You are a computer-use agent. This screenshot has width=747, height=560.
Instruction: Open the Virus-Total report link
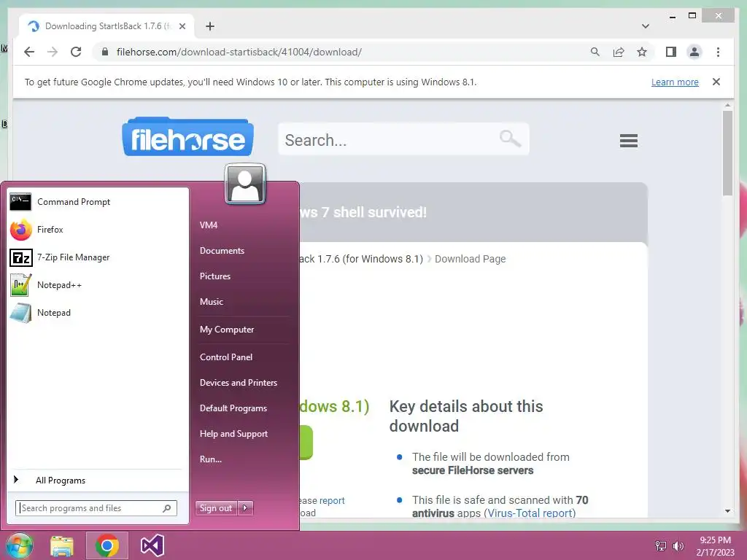click(530, 513)
